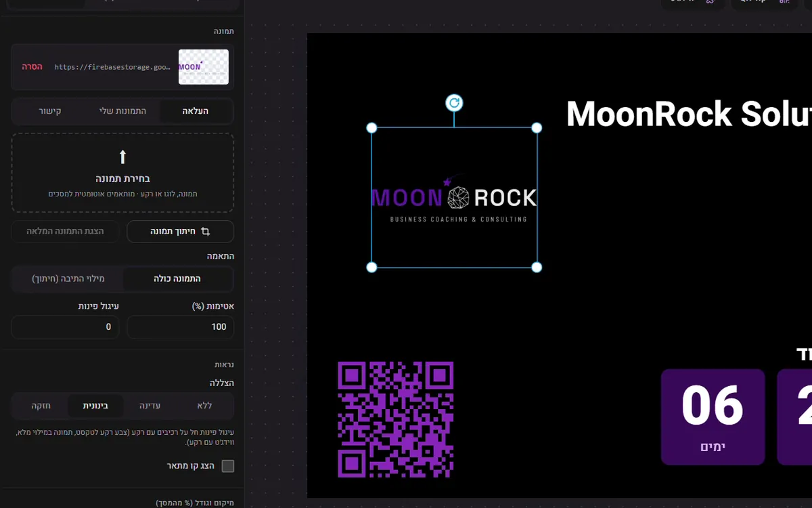Open the בחירת תמונה upload dropzone
The image size is (812, 508).
[x=122, y=173]
